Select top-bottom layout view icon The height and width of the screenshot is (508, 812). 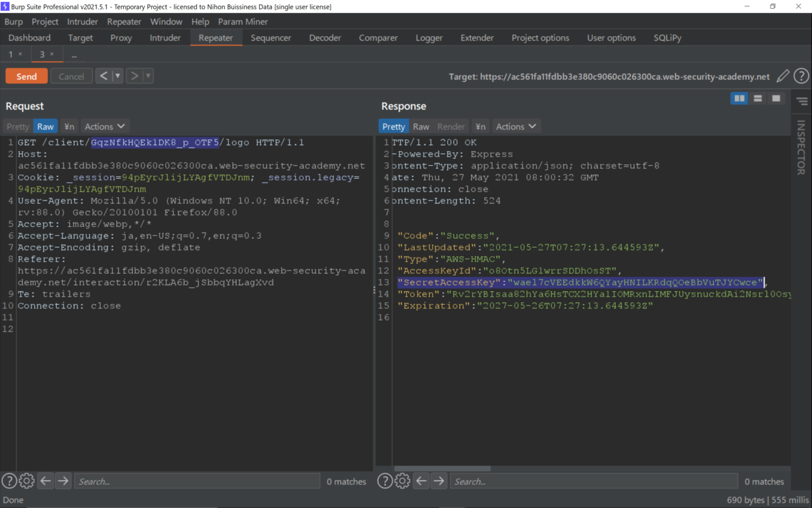758,99
